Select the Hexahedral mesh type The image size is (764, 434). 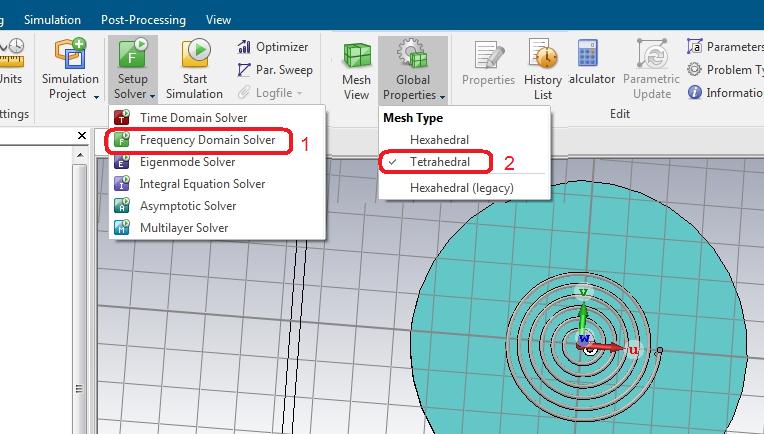[x=464, y=140]
